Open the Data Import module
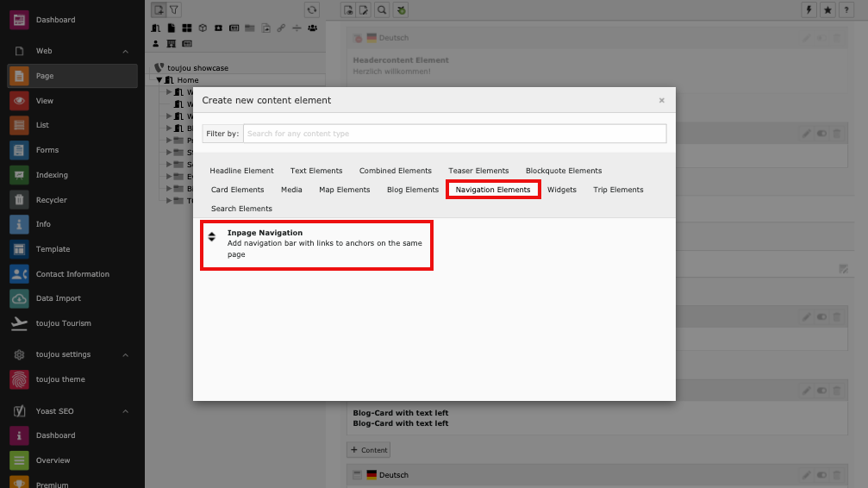Screen dimensions: 868x488 pos(58,298)
